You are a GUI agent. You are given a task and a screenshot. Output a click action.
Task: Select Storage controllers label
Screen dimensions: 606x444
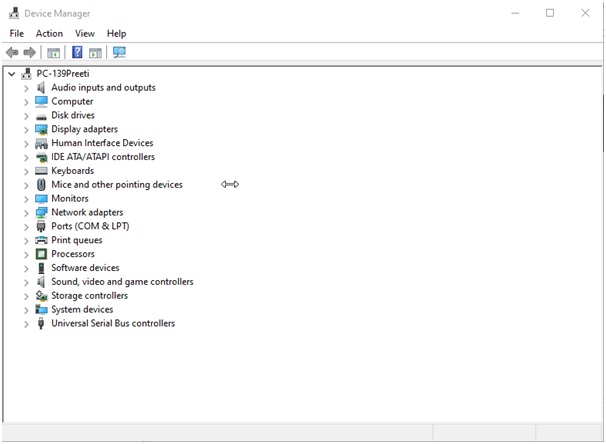coord(90,296)
